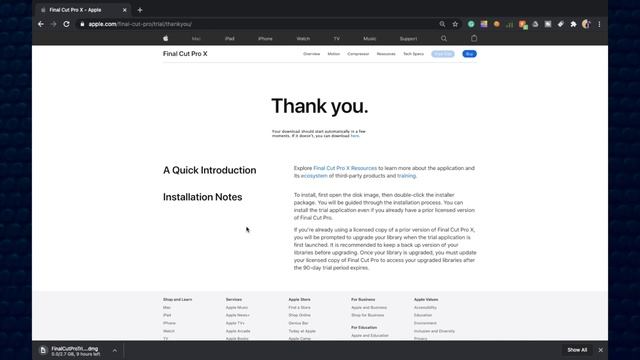This screenshot has height=360, width=640.
Task: Click the 'here' download link
Action: click(355, 136)
